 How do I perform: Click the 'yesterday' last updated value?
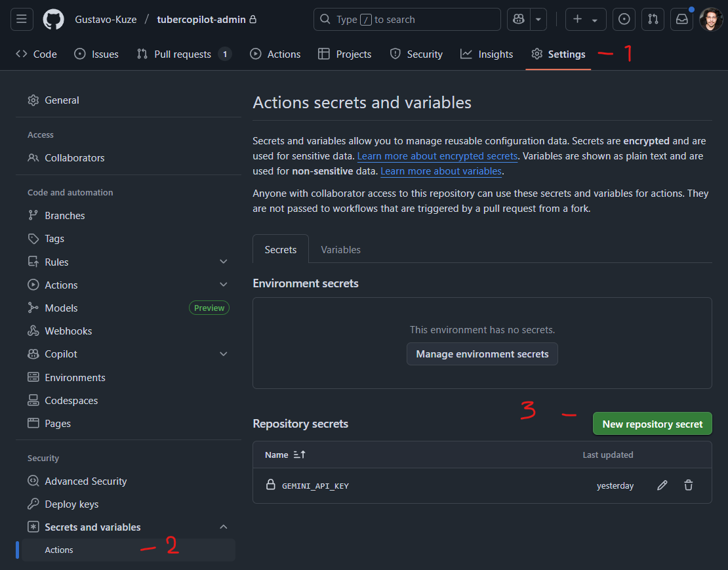(615, 486)
